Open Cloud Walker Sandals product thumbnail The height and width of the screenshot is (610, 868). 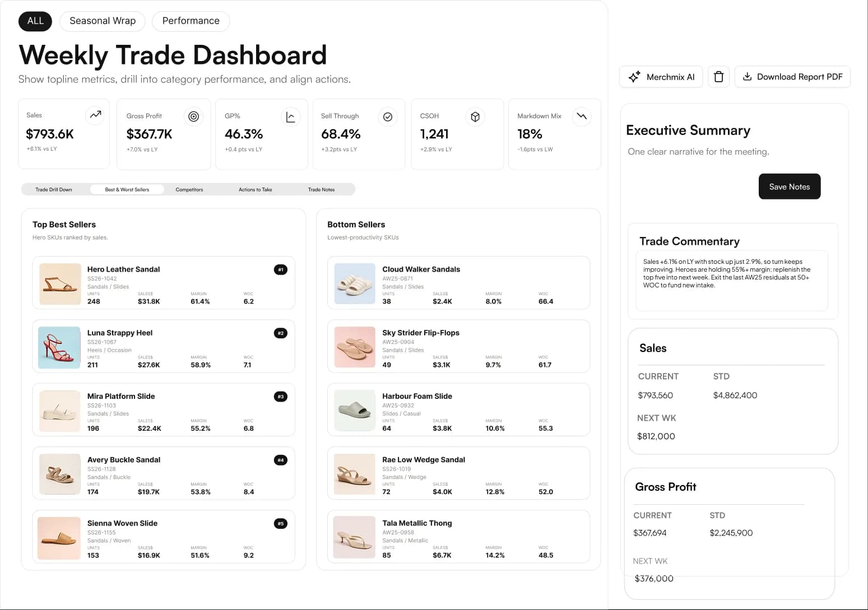pyautogui.click(x=355, y=284)
